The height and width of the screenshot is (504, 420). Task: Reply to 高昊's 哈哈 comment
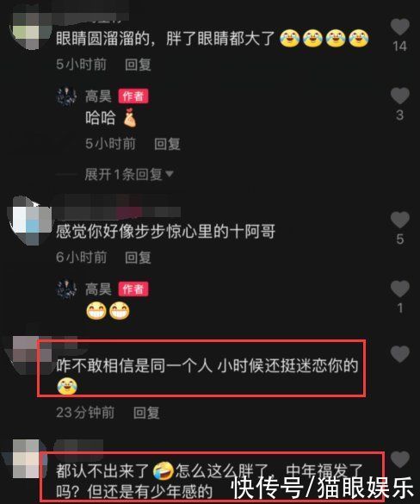click(x=167, y=144)
